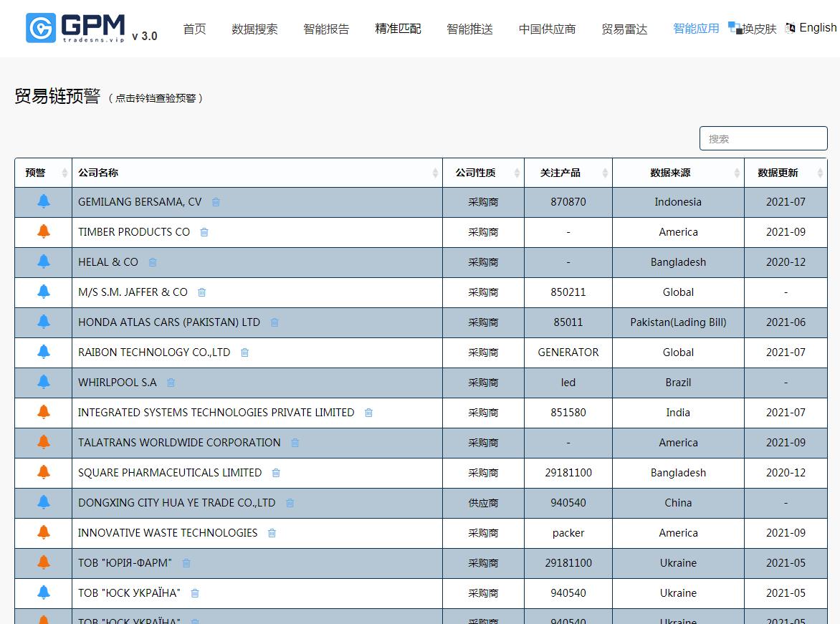840x624 pixels.
Task: Open the 数据搜索 menu
Action: tap(254, 29)
